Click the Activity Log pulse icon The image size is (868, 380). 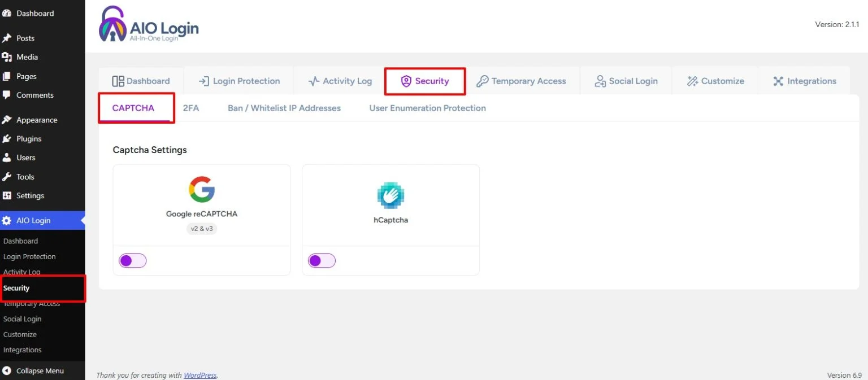point(314,81)
